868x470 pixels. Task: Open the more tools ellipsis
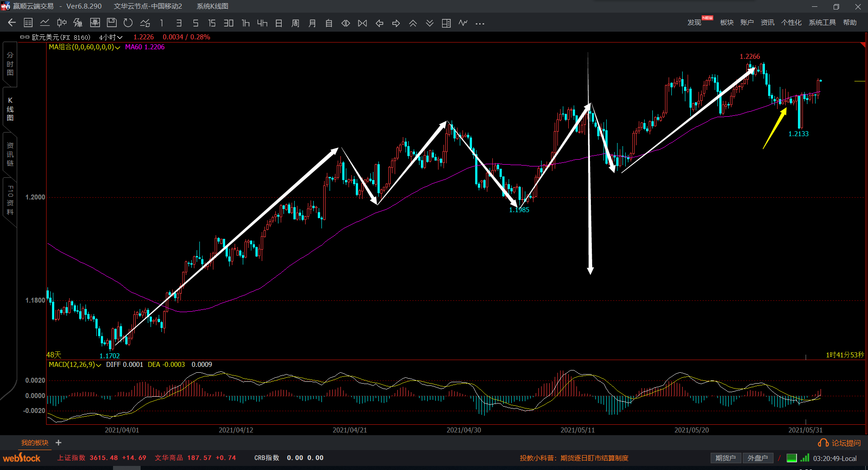point(480,23)
